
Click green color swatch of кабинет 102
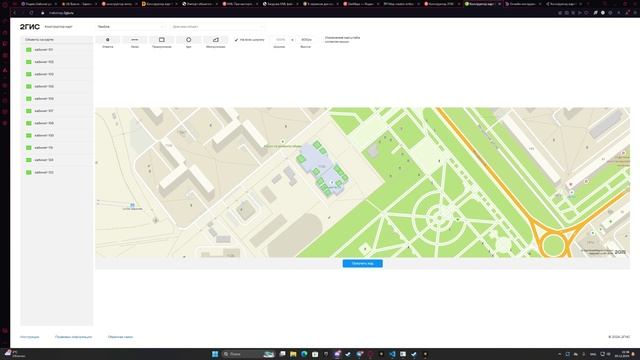click(29, 62)
